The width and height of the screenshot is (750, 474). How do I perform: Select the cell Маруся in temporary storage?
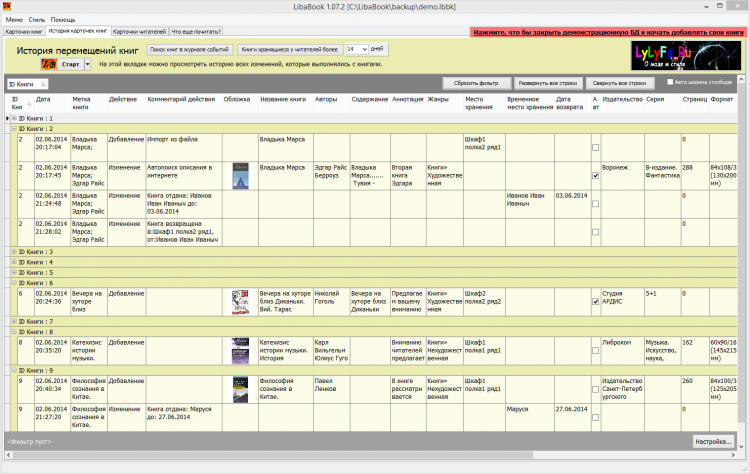pyautogui.click(x=529, y=417)
